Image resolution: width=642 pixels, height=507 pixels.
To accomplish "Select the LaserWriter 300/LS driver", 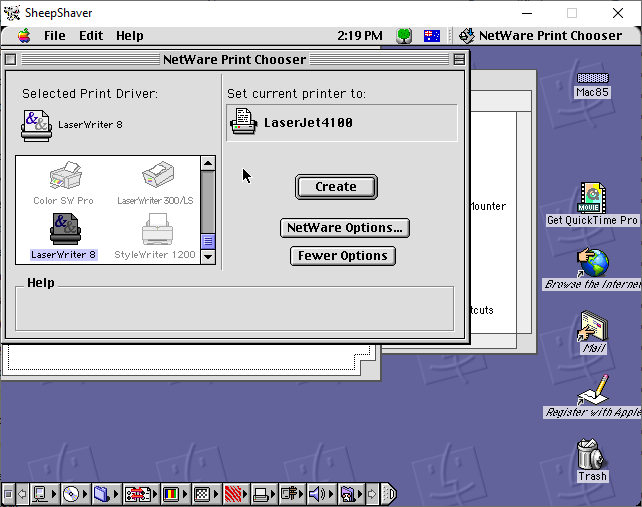I will [x=156, y=183].
